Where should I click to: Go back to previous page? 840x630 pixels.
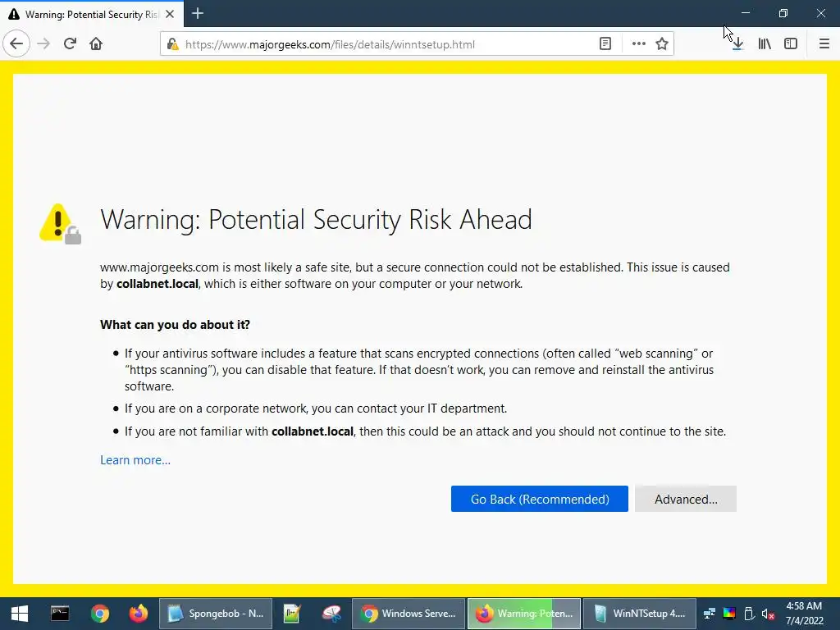16,43
